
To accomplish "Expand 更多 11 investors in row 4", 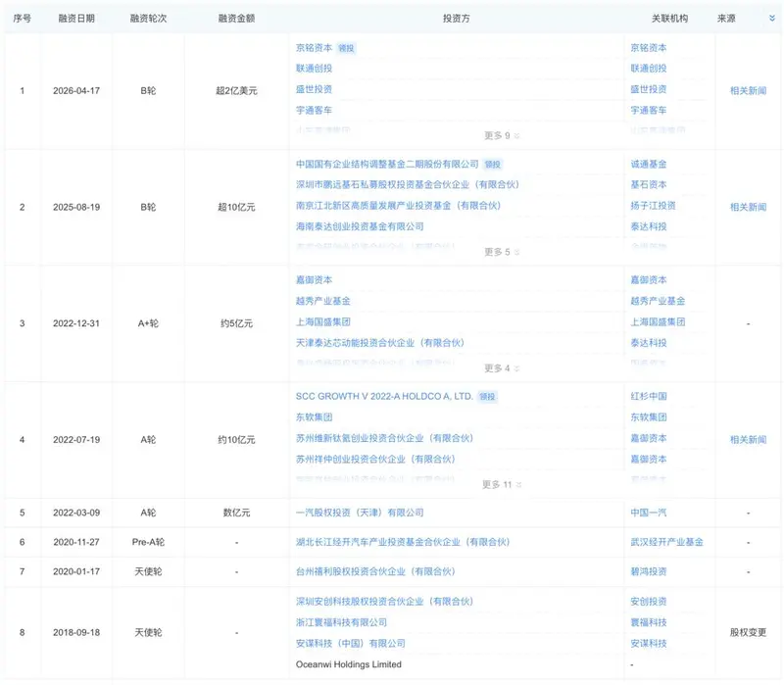I will pos(502,484).
